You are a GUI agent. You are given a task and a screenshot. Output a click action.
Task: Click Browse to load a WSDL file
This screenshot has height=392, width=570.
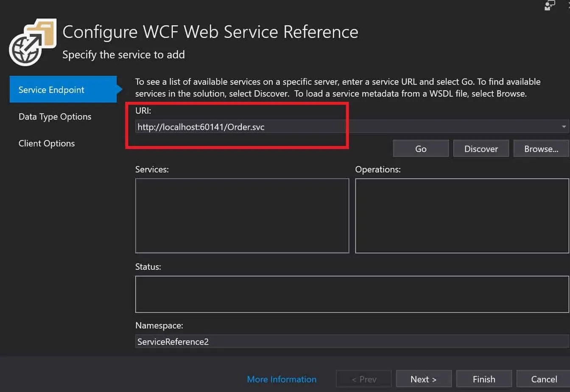pos(542,148)
